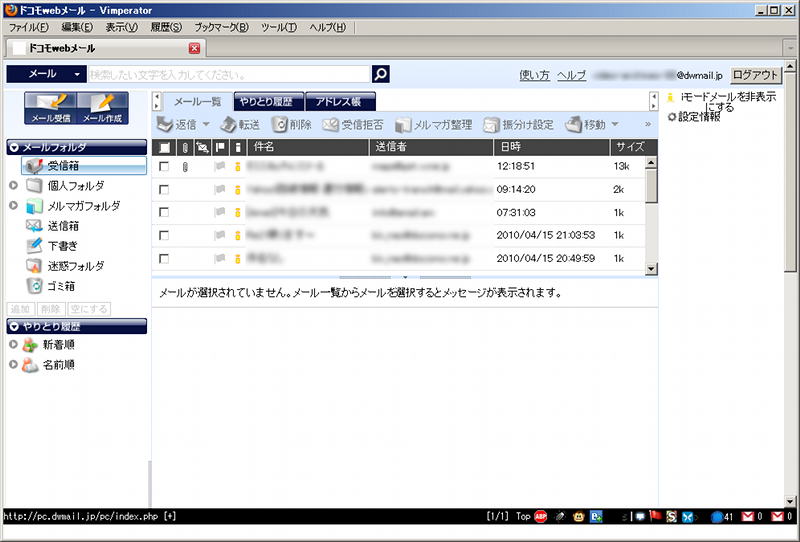Switch to the やりとり履歴 tab
Screen dimensions: 800x542
click(x=269, y=102)
